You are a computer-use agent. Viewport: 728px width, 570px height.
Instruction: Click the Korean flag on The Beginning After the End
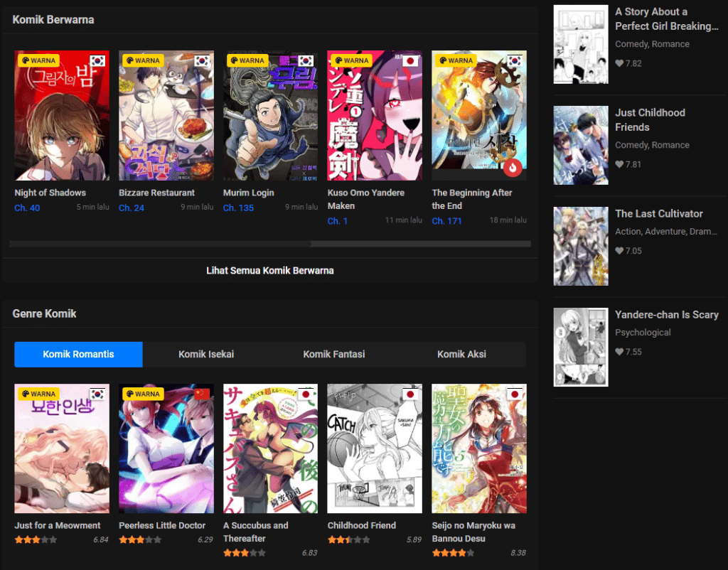point(515,61)
